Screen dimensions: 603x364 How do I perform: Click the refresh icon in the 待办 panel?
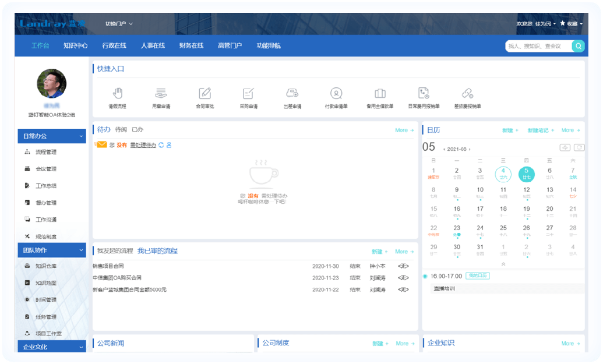click(x=161, y=145)
